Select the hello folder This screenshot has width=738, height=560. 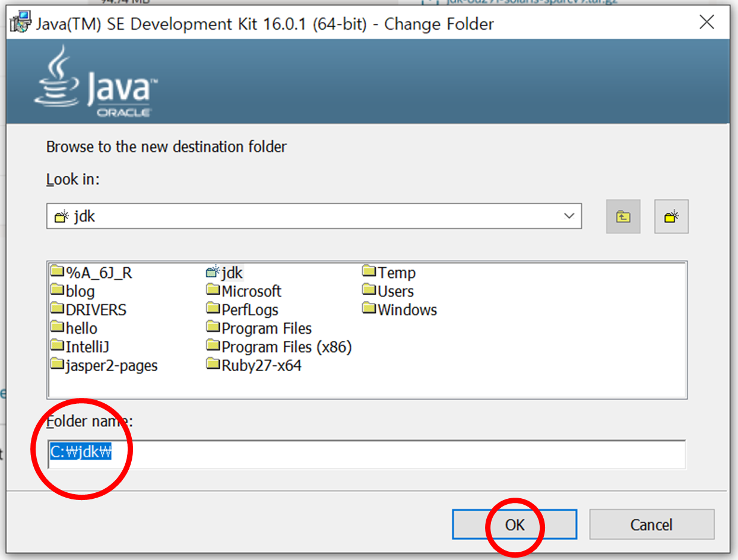point(74,328)
